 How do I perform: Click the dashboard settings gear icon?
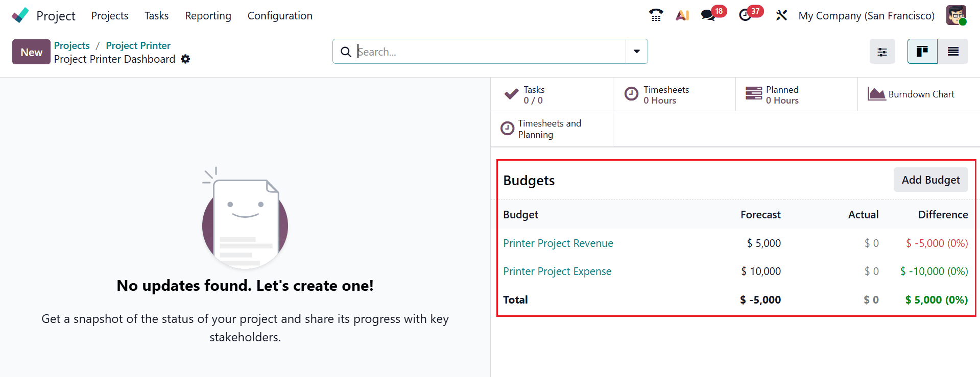[x=185, y=59]
